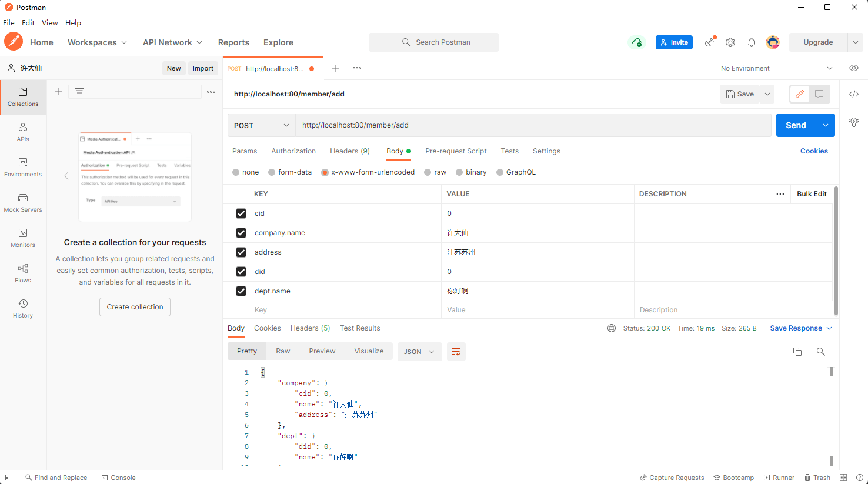Open the Workspaces dropdown
The width and height of the screenshot is (868, 484).
pos(97,42)
